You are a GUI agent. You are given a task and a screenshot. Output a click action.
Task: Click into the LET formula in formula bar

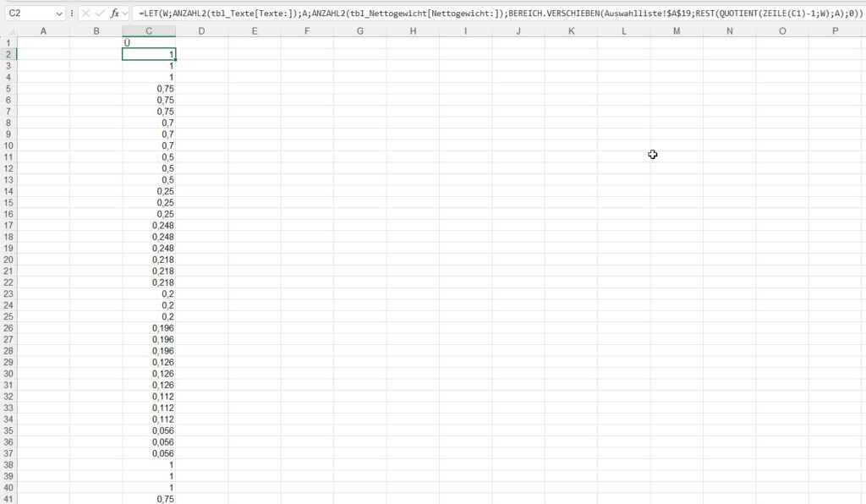(499, 13)
